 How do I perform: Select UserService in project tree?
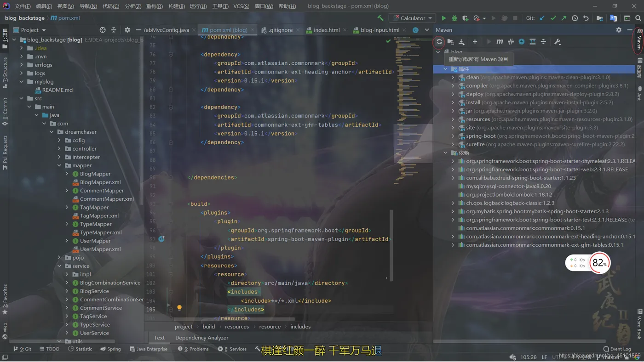pyautogui.click(x=94, y=333)
